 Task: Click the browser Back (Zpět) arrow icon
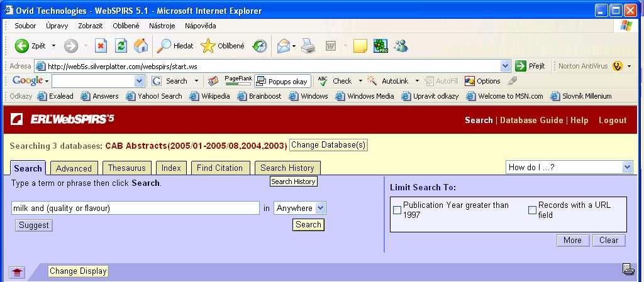pyautogui.click(x=22, y=46)
